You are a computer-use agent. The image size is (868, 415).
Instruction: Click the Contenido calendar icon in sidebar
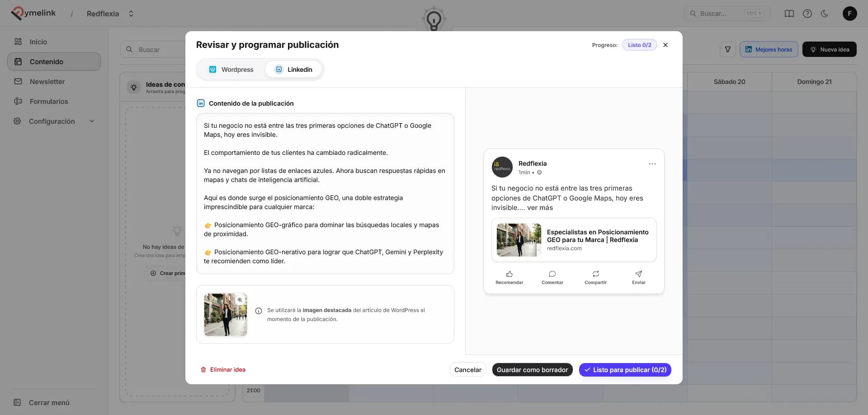18,61
